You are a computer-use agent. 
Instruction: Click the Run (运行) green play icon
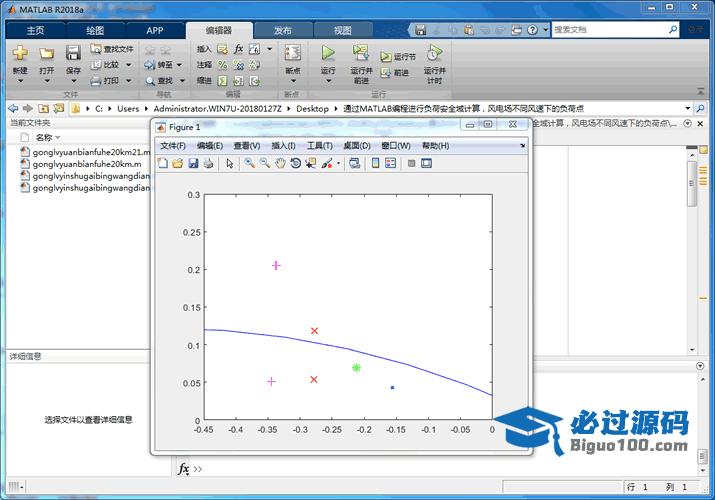click(x=328, y=53)
